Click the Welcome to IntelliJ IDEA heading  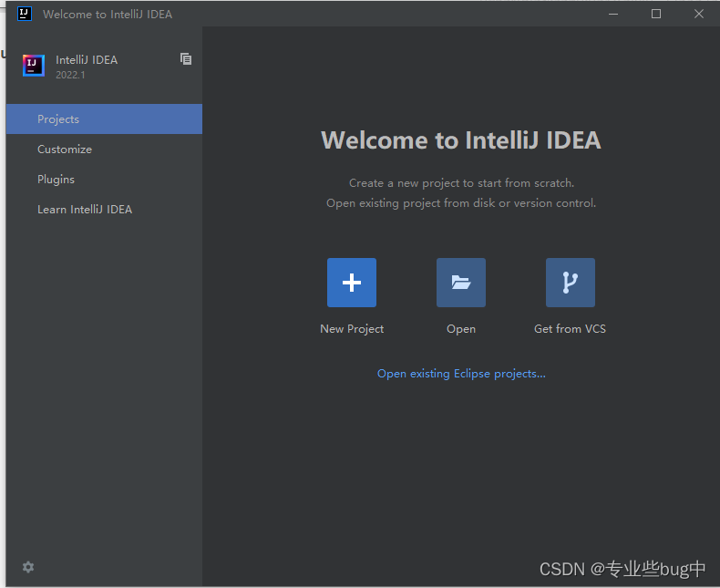(x=461, y=140)
